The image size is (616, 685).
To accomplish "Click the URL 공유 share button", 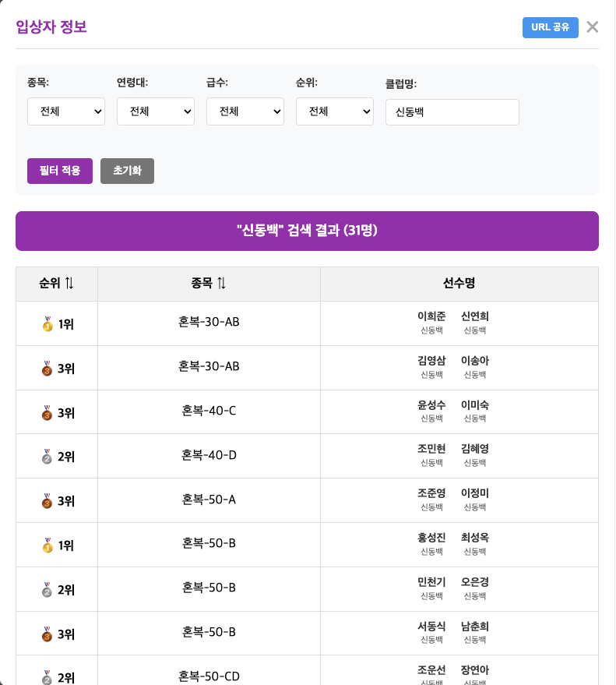I will pos(550,27).
